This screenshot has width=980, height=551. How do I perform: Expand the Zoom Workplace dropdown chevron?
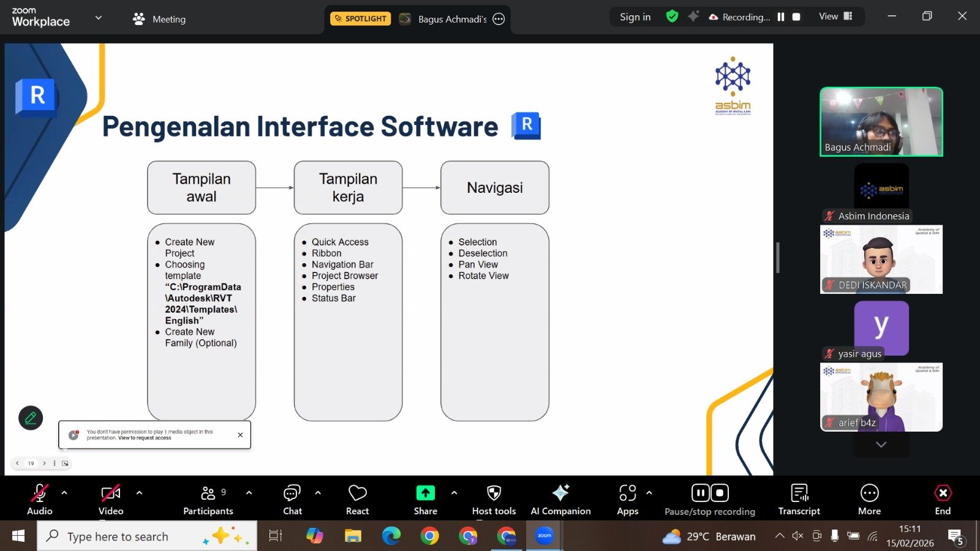click(98, 18)
